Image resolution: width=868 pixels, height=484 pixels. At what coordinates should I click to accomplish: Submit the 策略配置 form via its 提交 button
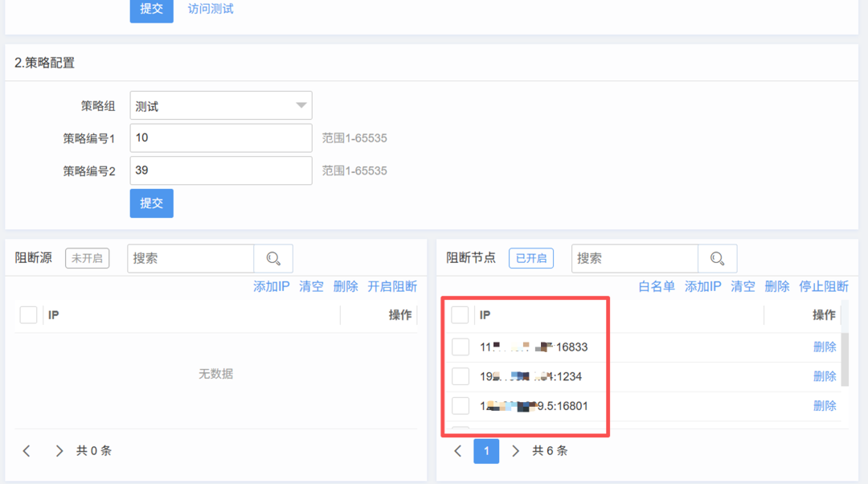click(151, 203)
